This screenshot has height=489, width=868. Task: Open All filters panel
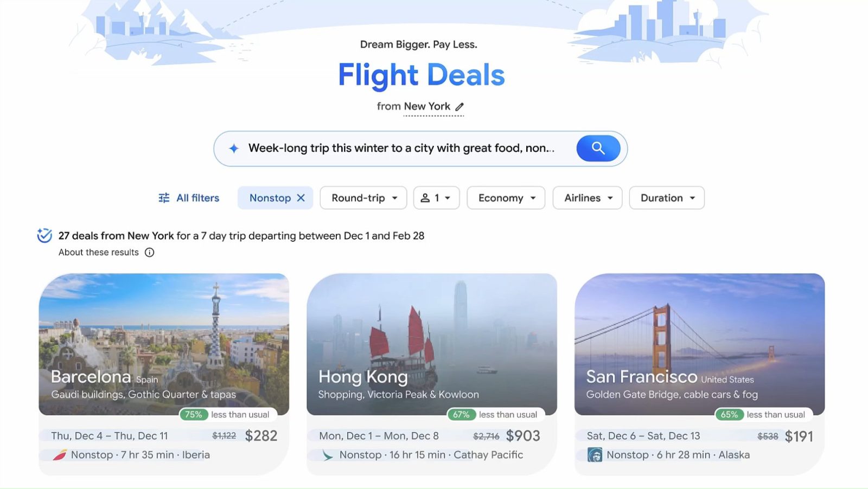click(x=188, y=198)
